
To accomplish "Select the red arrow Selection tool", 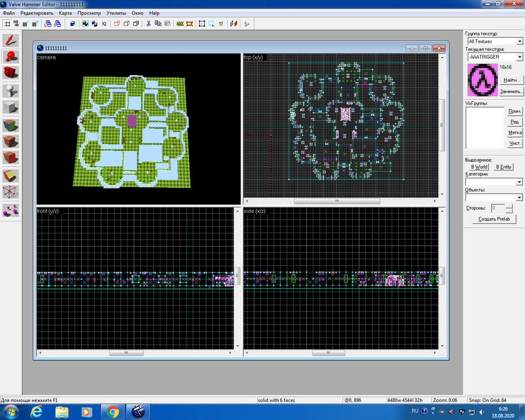I will tap(11, 41).
